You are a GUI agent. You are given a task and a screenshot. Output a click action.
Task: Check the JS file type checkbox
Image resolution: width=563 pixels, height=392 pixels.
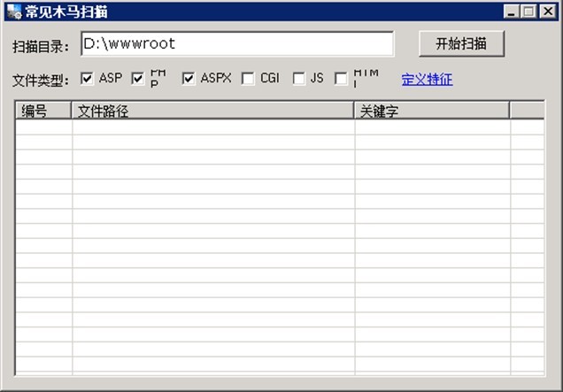(298, 79)
